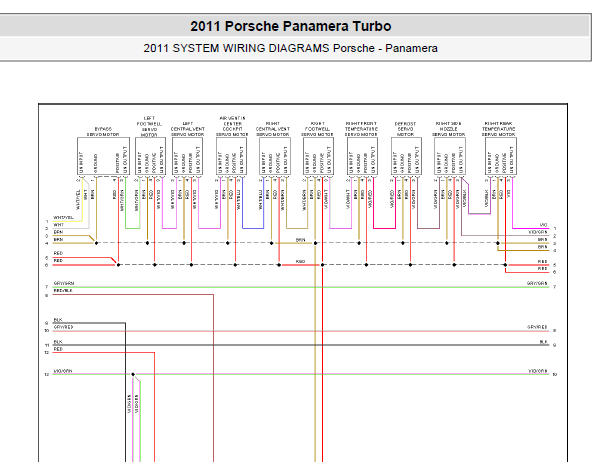
Task: Click the VIO label at right connector 1
Action: pyautogui.click(x=543, y=225)
